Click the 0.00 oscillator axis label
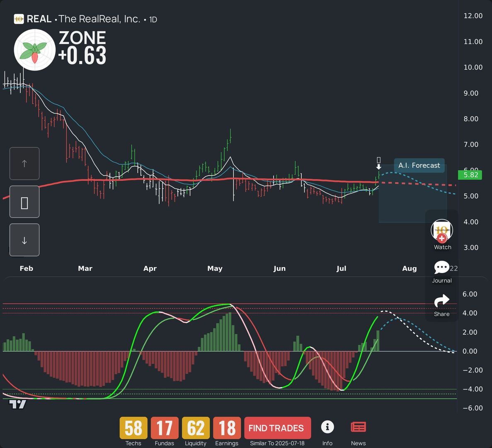Screen dimensions: 492x448 click(x=470, y=351)
